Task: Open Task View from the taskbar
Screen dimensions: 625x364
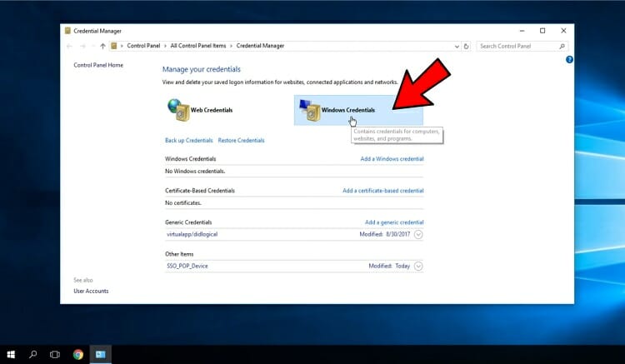Action: point(55,354)
